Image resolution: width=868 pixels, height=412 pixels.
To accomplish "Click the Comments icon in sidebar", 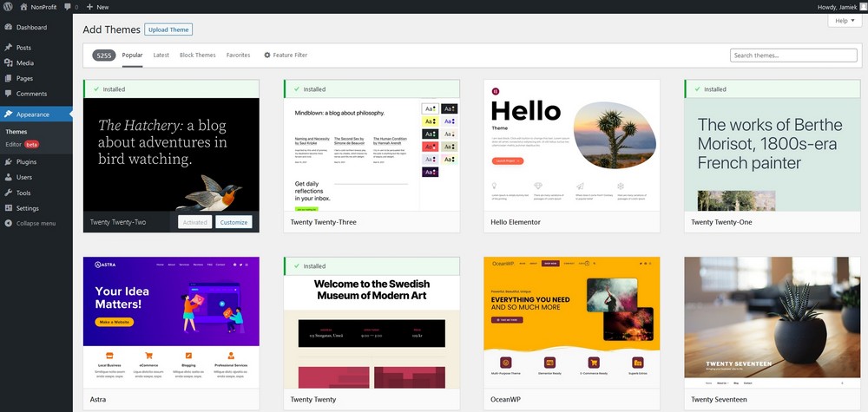I will [x=9, y=94].
